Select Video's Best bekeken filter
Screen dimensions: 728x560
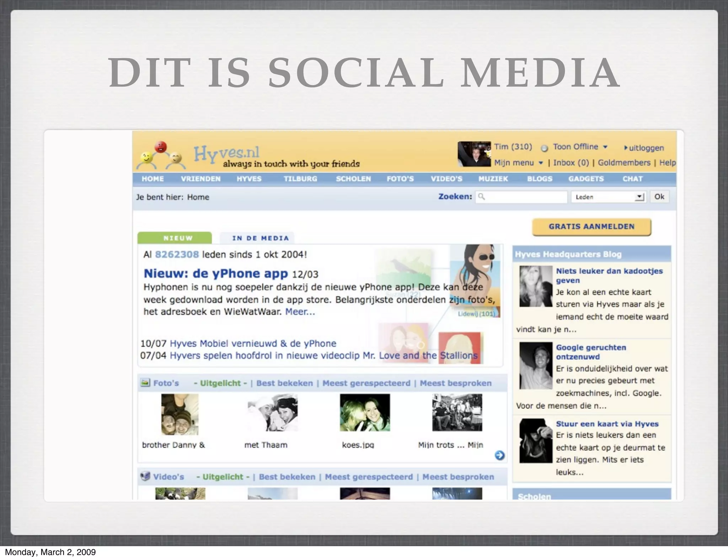287,477
